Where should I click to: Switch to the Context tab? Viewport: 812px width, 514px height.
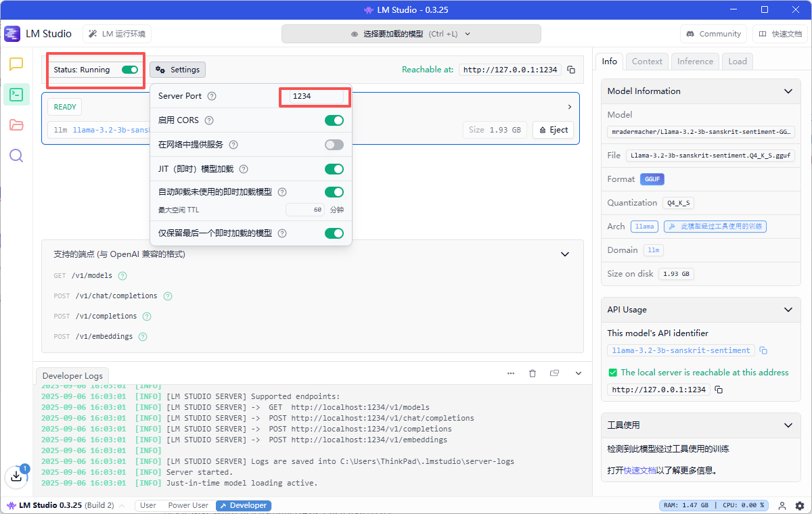[x=647, y=62]
